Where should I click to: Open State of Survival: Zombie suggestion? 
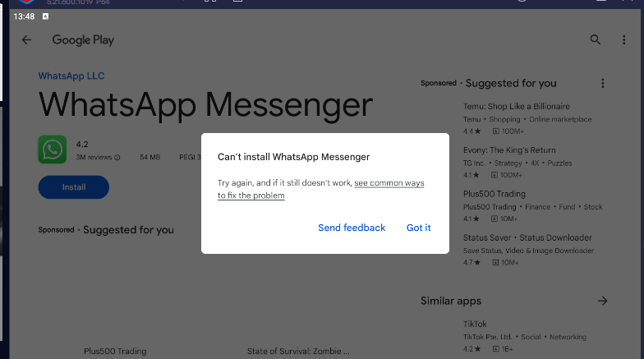(298, 352)
